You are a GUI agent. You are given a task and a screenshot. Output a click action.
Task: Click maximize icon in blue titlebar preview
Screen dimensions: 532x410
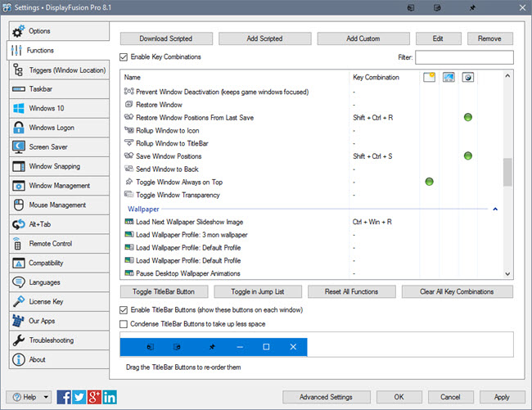[266, 347]
